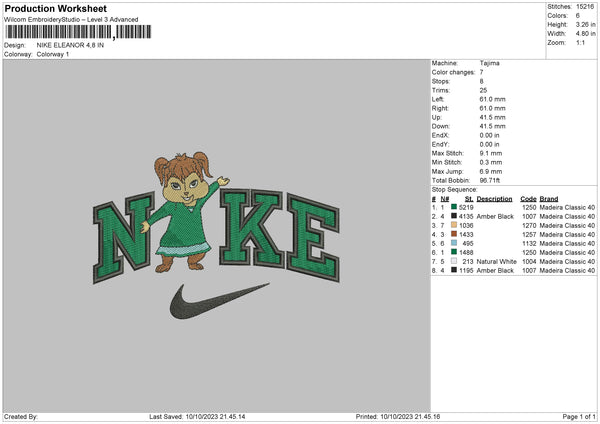Click the EndX value 0.00 in
The height and width of the screenshot is (424, 600).
click(x=489, y=135)
